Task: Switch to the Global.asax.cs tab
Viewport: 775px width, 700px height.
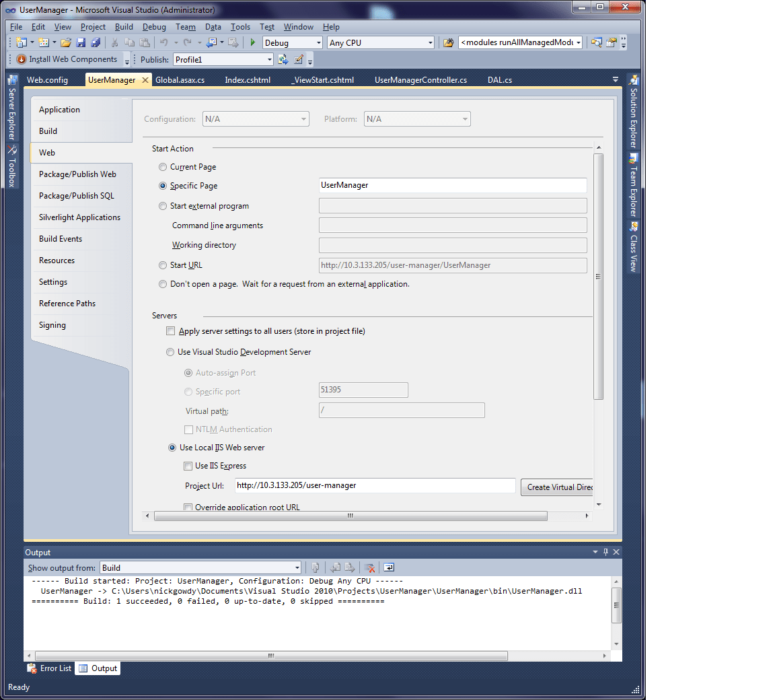Action: pyautogui.click(x=180, y=80)
